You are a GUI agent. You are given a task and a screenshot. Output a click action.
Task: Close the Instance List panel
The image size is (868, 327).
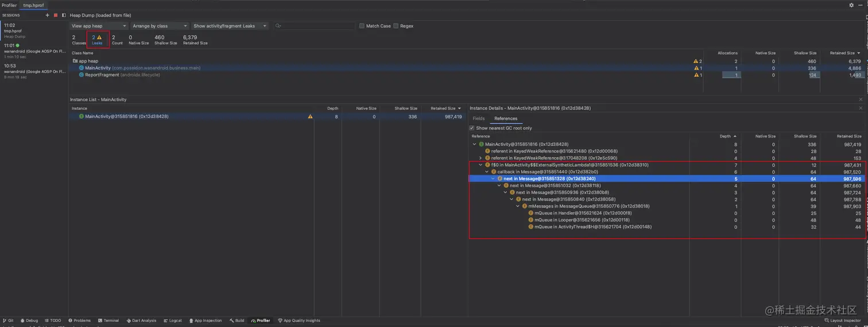(x=861, y=99)
